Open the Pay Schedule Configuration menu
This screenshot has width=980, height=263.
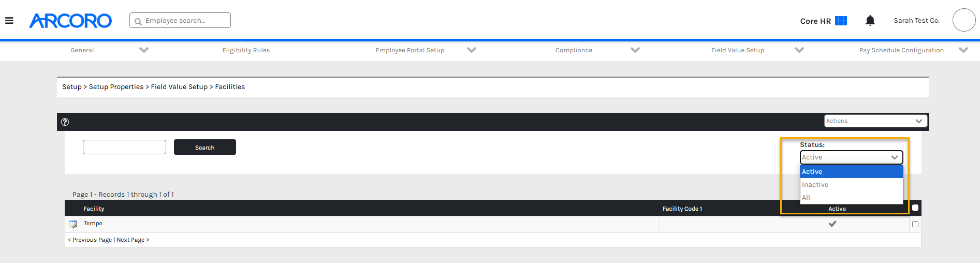tap(901, 50)
